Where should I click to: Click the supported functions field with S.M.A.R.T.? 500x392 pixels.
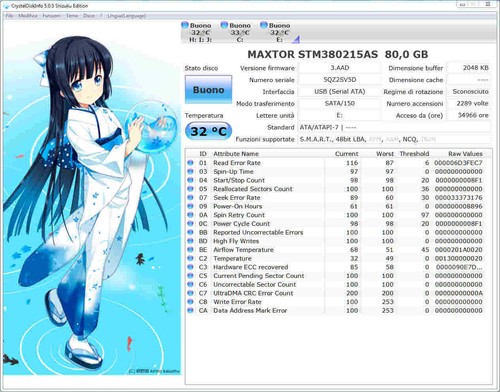394,139
